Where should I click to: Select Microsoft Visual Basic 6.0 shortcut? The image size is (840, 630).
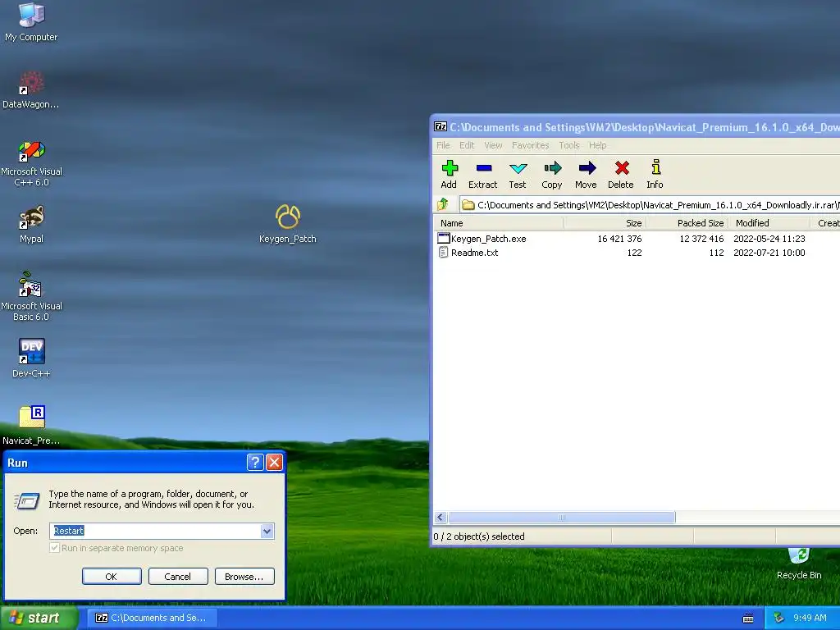(31, 297)
